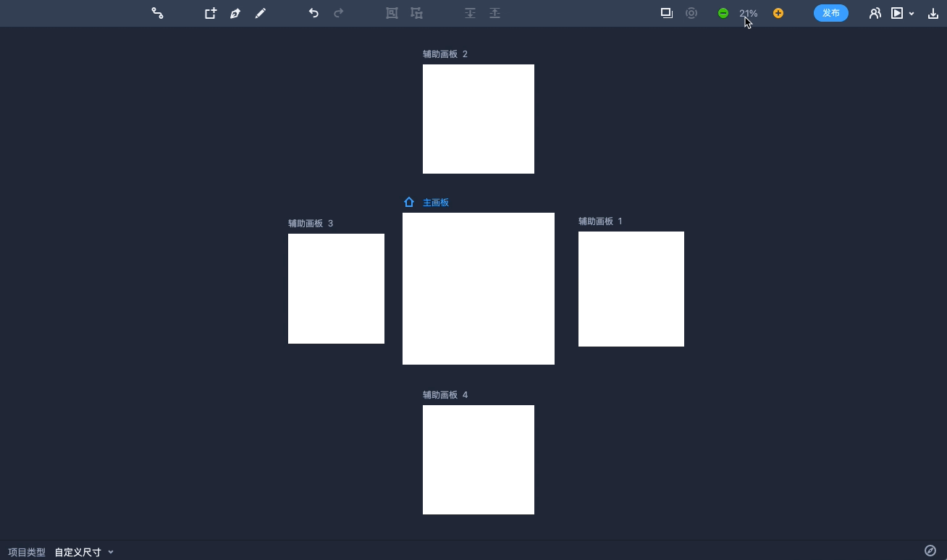The image size is (947, 560).
Task: Click the add artboard tool icon
Action: point(210,13)
